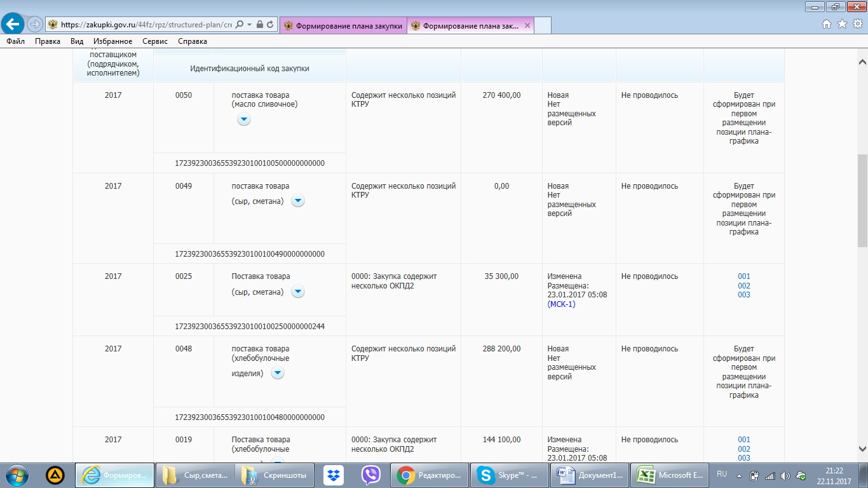Click the page vertical scrollbar thumb
Viewport: 868px width, 488px height.
tap(862, 200)
